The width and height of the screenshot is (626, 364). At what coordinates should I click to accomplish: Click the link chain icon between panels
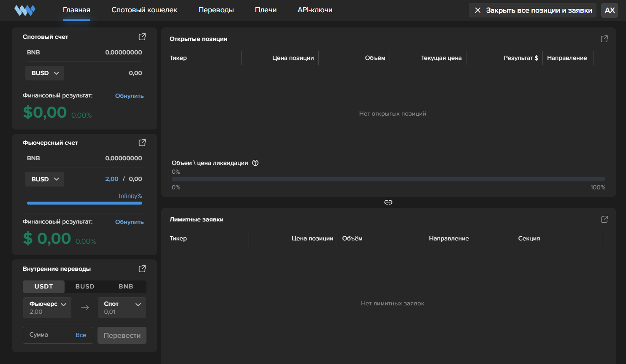click(388, 202)
